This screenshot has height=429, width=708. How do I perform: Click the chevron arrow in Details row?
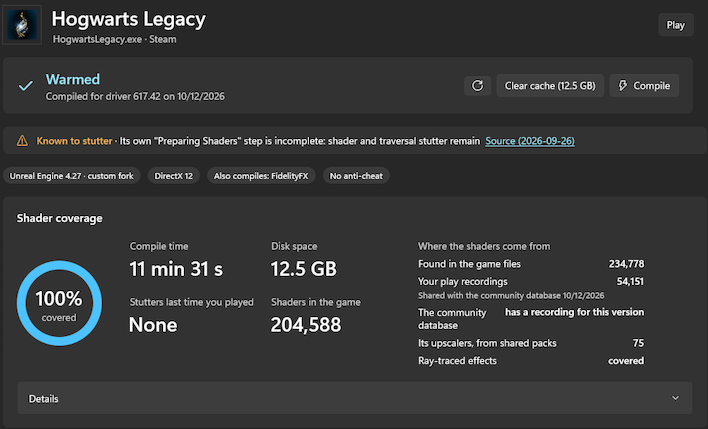[675, 398]
